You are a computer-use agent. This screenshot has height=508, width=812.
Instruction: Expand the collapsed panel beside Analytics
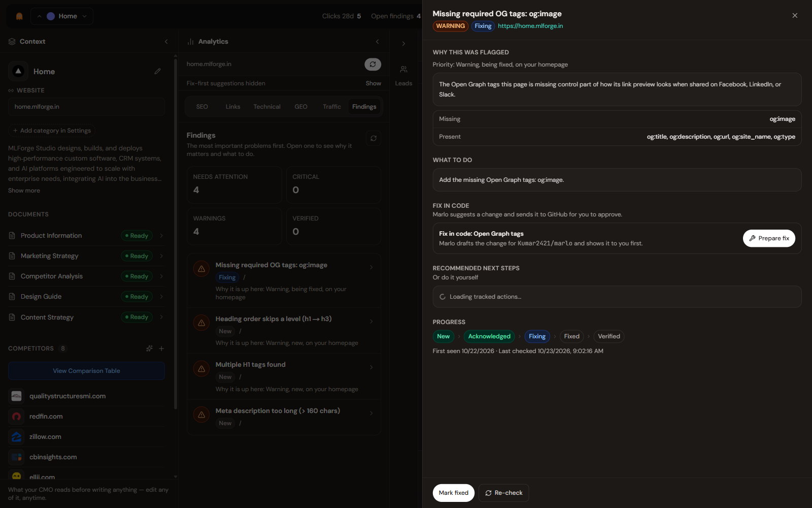[403, 44]
